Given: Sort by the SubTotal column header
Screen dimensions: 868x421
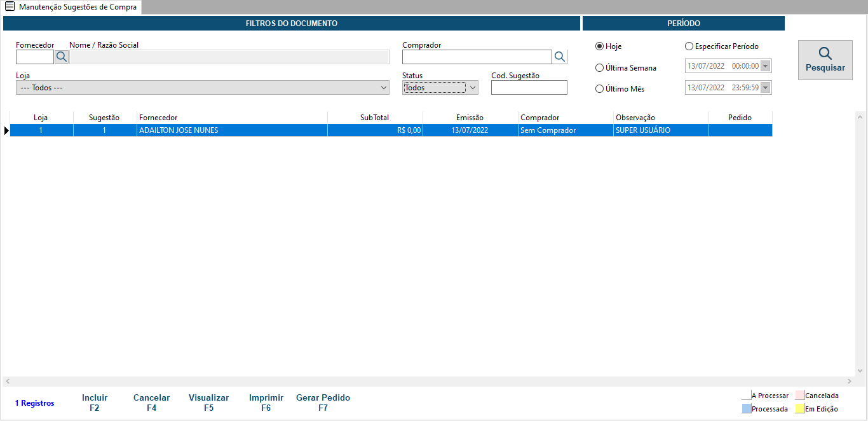Looking at the screenshot, I should [x=375, y=118].
